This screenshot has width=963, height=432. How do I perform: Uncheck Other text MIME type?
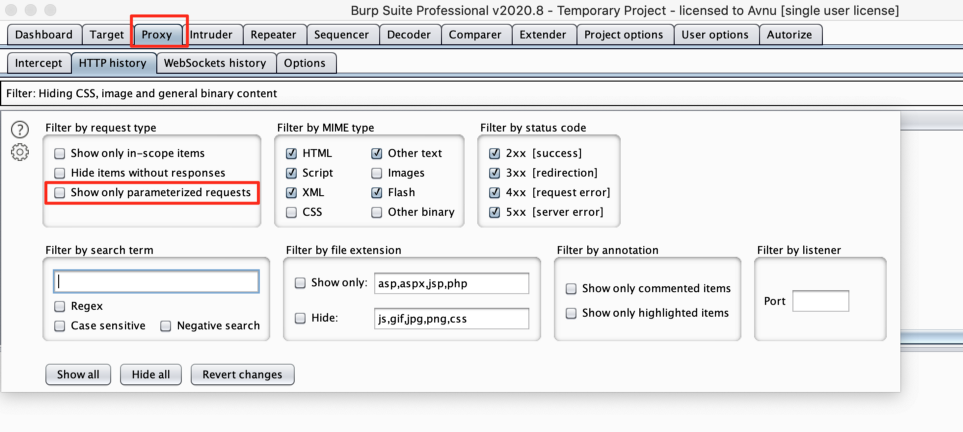click(x=376, y=154)
